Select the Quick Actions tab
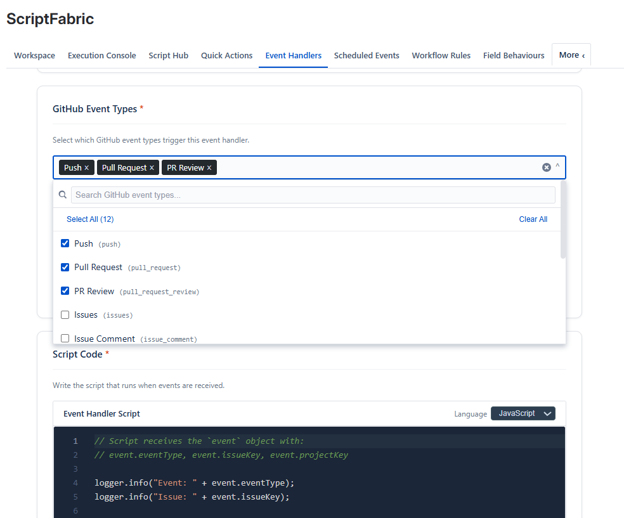The image size is (624, 518). click(x=227, y=55)
